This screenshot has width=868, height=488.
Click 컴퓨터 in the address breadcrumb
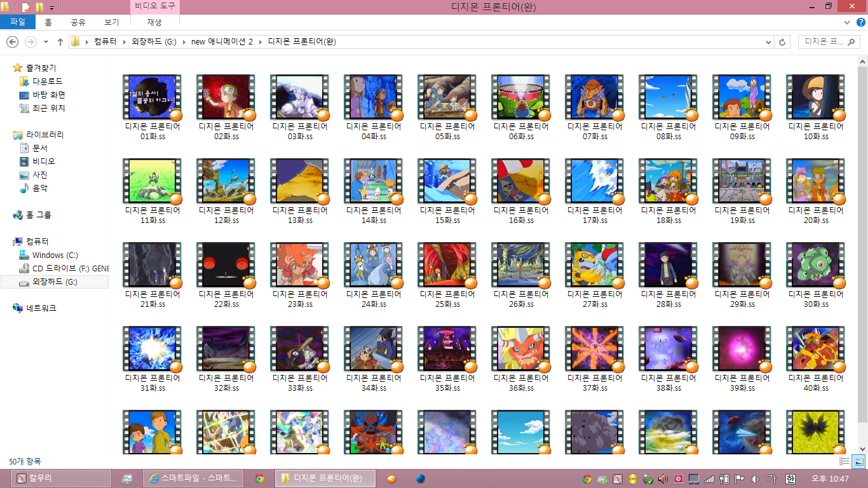tap(105, 42)
